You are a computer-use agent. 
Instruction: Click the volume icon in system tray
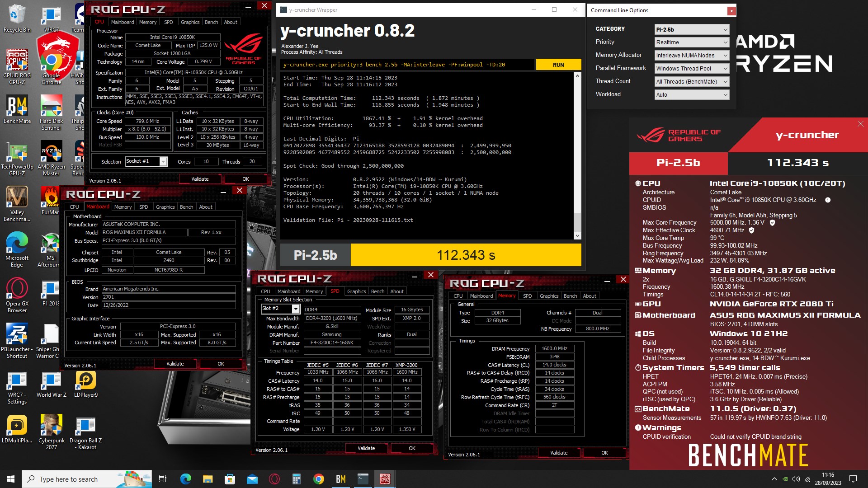pyautogui.click(x=796, y=479)
